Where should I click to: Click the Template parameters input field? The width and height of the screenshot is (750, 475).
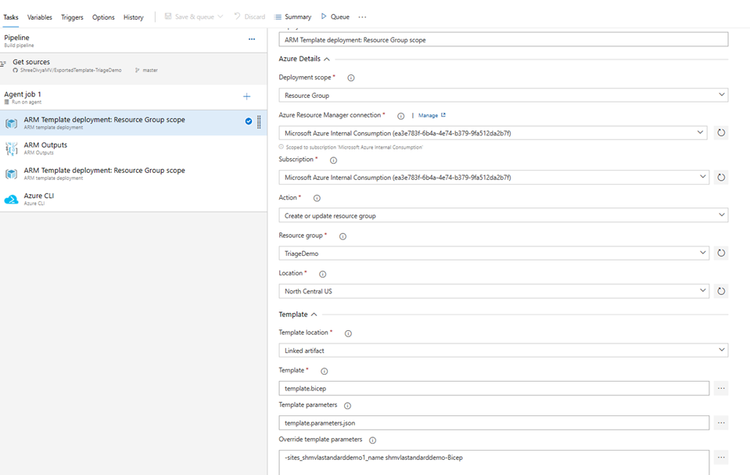495,423
